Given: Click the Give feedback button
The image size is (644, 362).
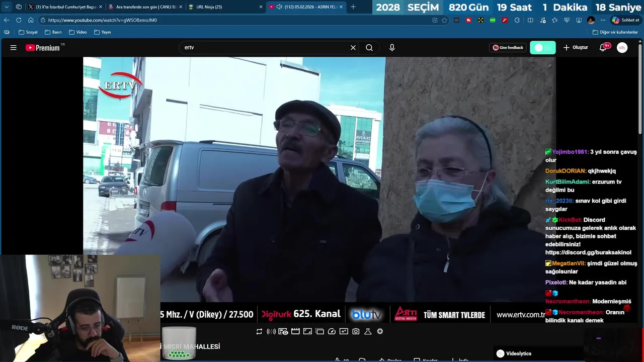Looking at the screenshot, I should point(508,48).
